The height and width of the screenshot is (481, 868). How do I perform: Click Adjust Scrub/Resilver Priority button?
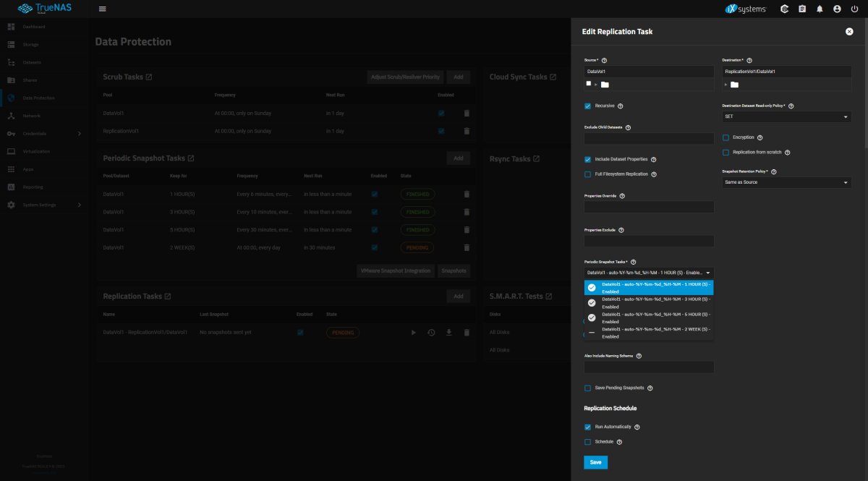point(405,77)
